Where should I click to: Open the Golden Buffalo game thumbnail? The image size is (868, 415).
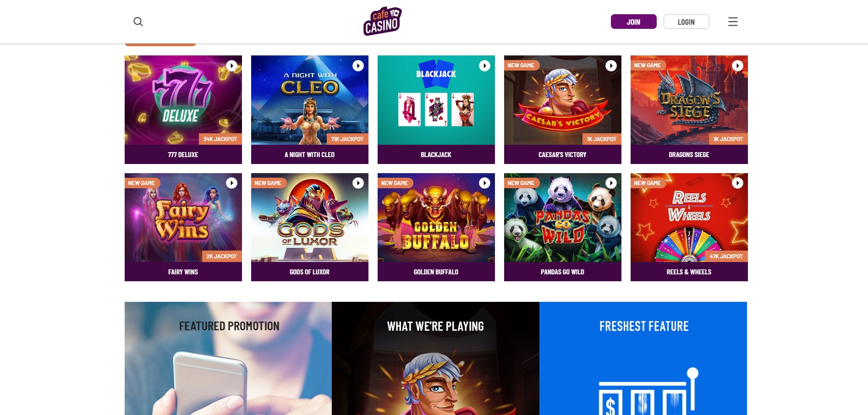(x=436, y=218)
